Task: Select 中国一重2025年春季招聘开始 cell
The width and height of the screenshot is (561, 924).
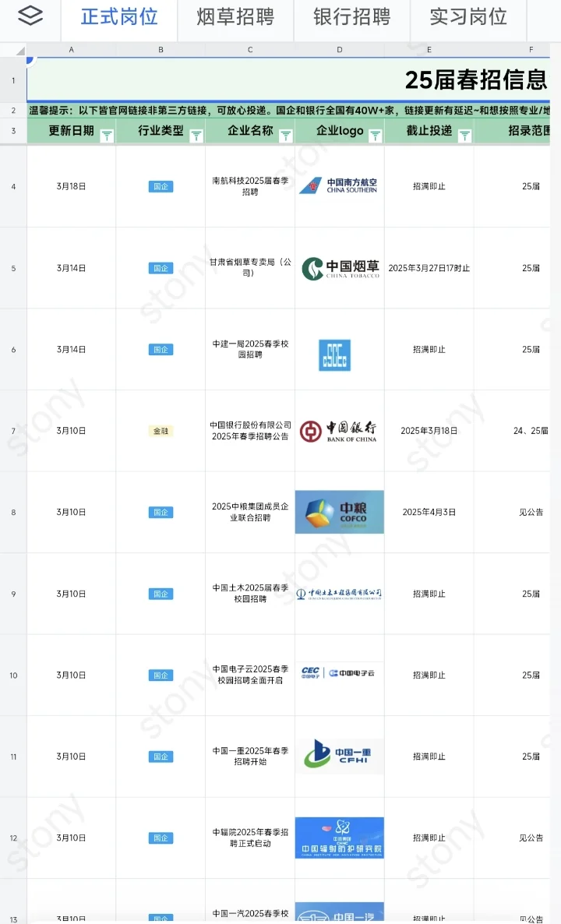Action: [250, 756]
